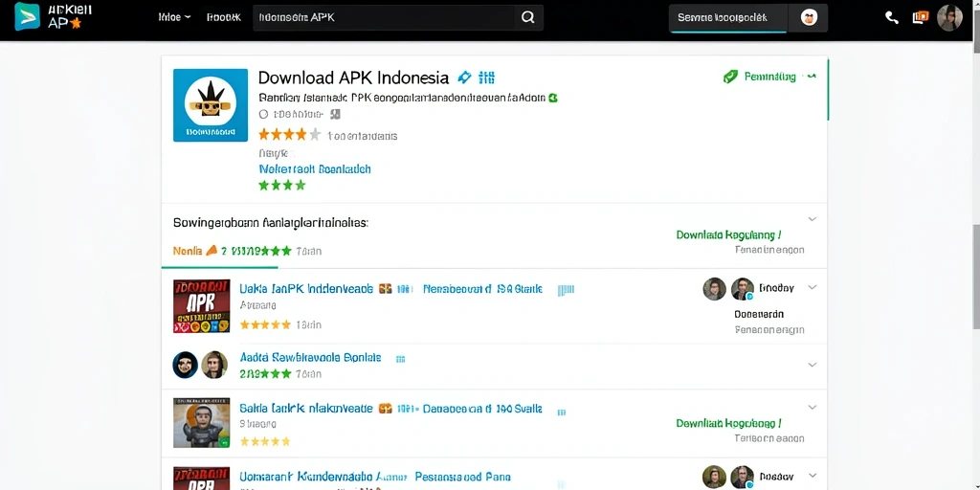Screen dimensions: 980x490
Task: Click the vertical scrollbar thumb on the right edge
Action: [975, 275]
